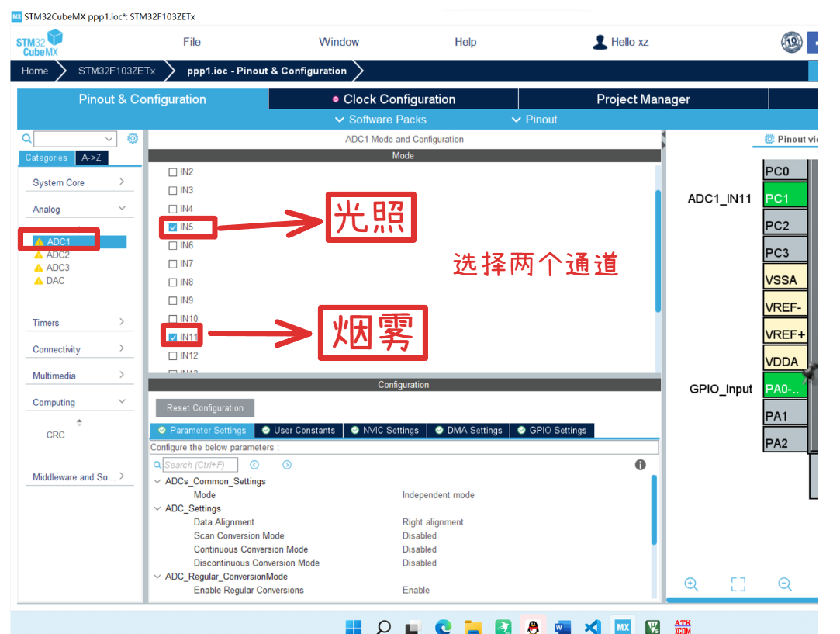The height and width of the screenshot is (634, 840).
Task: Switch to Project Manager tab
Action: point(644,99)
